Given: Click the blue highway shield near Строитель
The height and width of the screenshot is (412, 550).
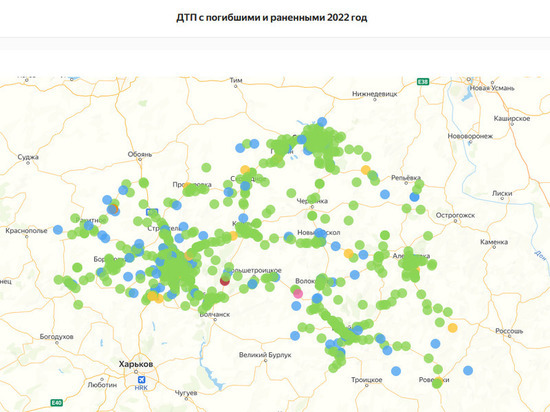Looking at the screenshot, I should [x=152, y=212].
